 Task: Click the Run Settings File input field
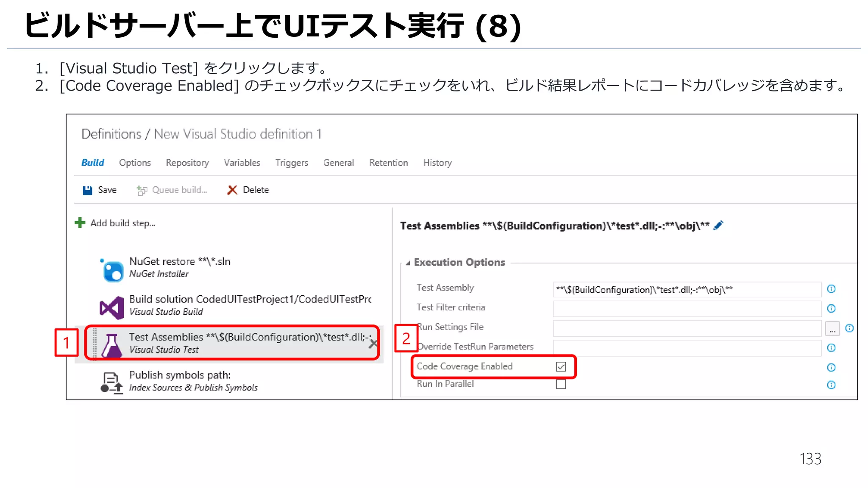pyautogui.click(x=687, y=328)
